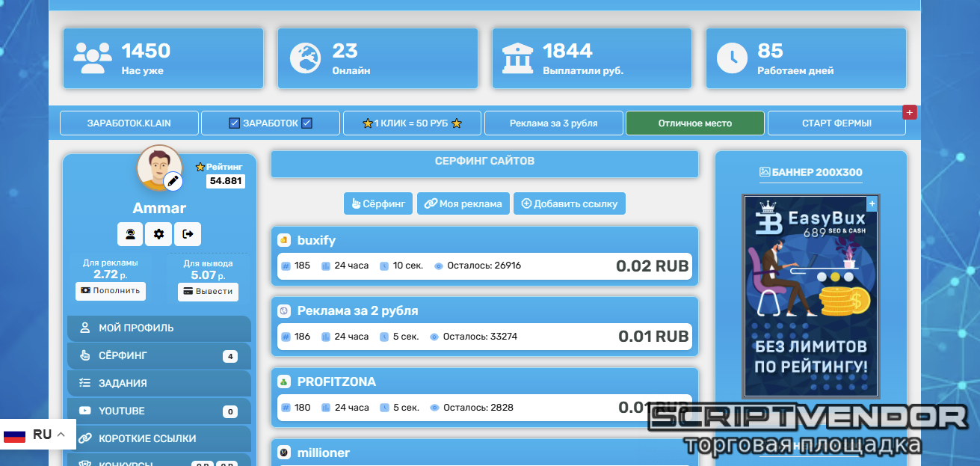Open the RU language selector
980x466 pixels.
coord(37,435)
